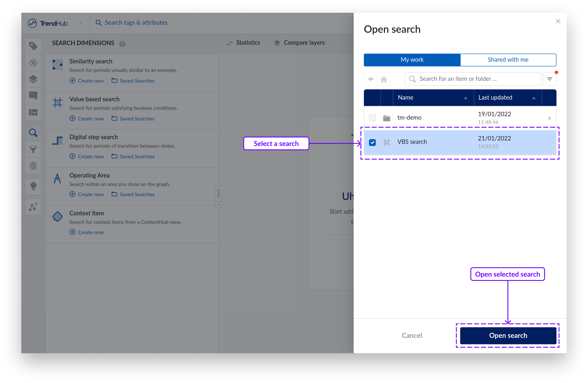
Task: Switch to Shared with me tab
Action: pyautogui.click(x=508, y=60)
